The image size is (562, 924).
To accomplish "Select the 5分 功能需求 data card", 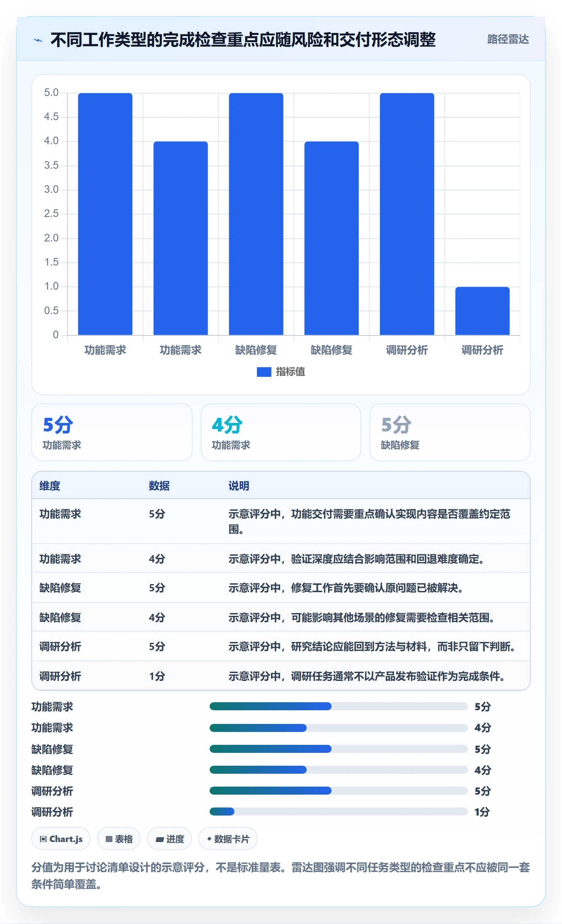I will click(112, 432).
